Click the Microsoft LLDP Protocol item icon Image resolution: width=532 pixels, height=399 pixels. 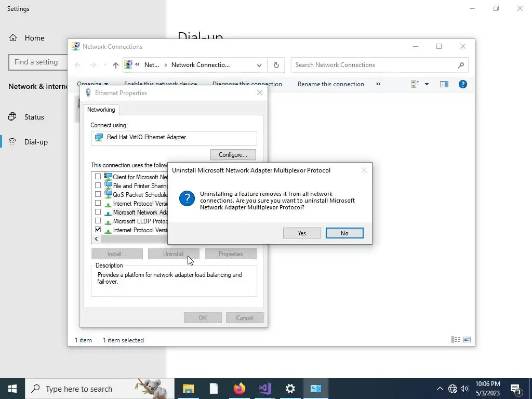pos(108,222)
